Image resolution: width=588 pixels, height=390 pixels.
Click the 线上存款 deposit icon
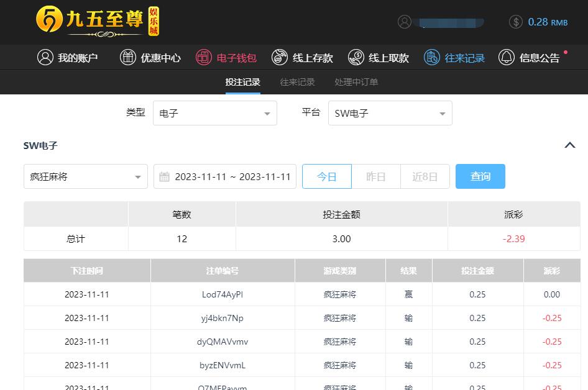click(279, 57)
